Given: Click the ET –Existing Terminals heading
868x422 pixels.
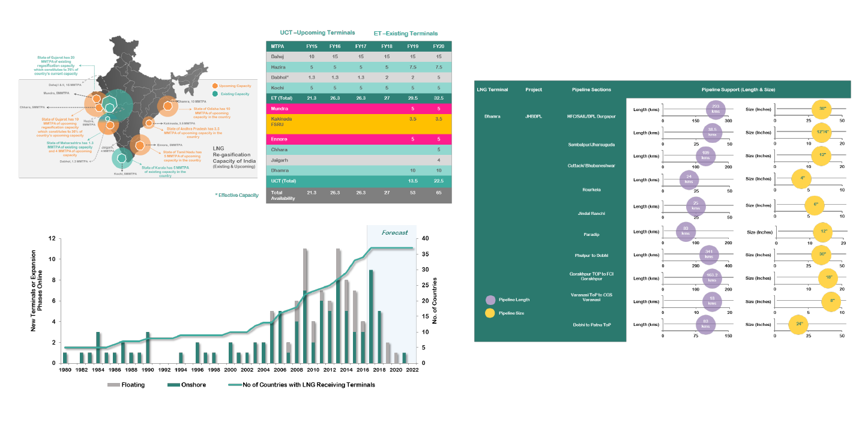Looking at the screenshot, I should pos(405,34).
